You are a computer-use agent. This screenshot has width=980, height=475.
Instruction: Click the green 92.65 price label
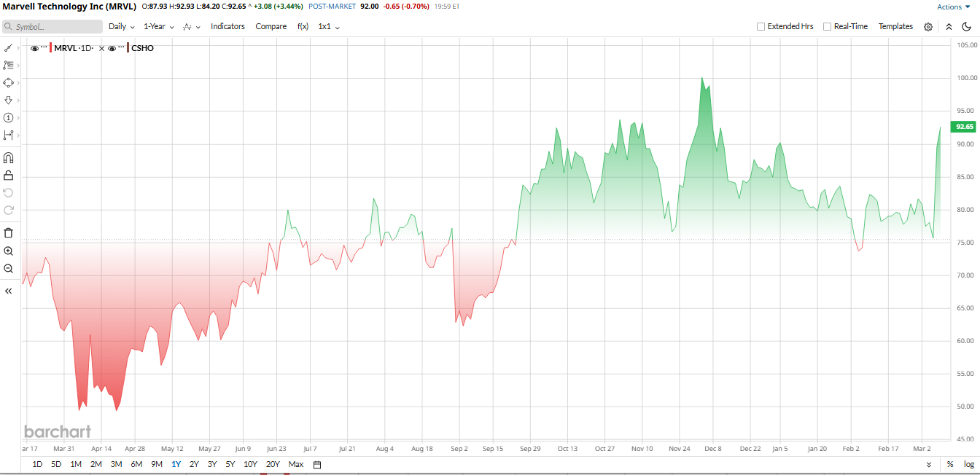click(965, 127)
